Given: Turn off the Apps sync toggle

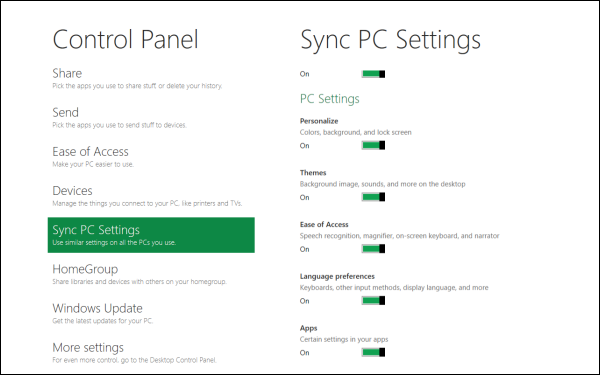Looking at the screenshot, I should tap(373, 352).
